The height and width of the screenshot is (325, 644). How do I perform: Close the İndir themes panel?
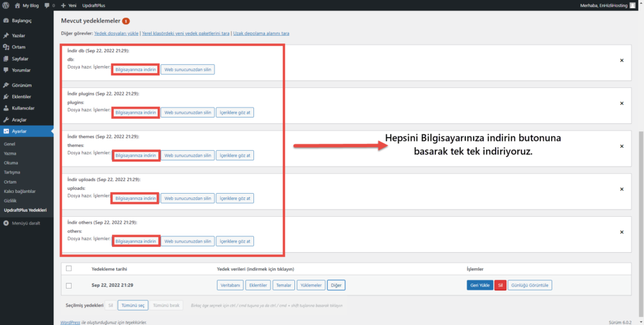[x=621, y=146]
